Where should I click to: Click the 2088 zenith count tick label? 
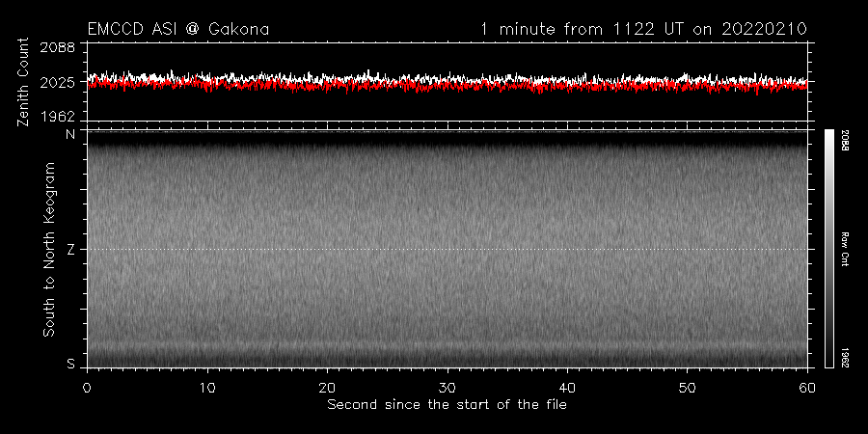pyautogui.click(x=58, y=47)
